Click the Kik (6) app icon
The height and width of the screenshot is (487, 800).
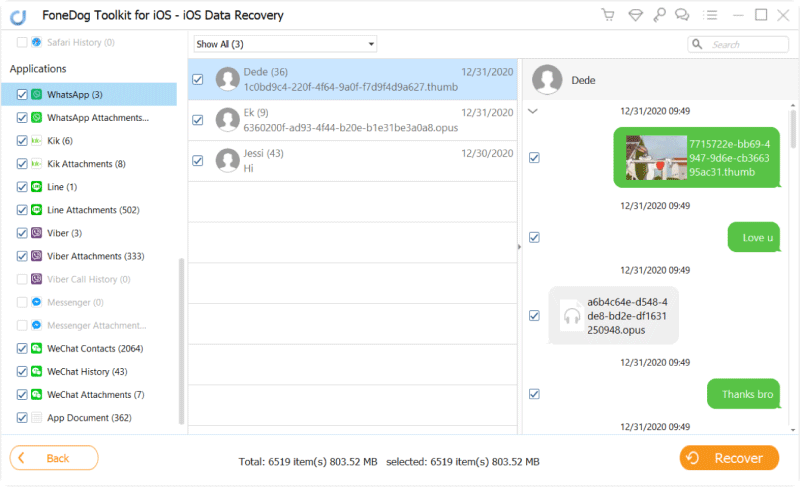coord(37,140)
